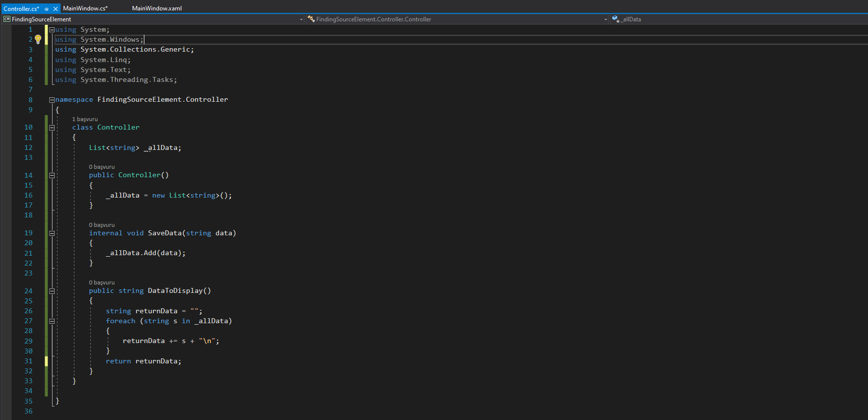Click the lightbulb quick actions icon on line 2
Viewport: 868px width, 420px height.
point(38,39)
